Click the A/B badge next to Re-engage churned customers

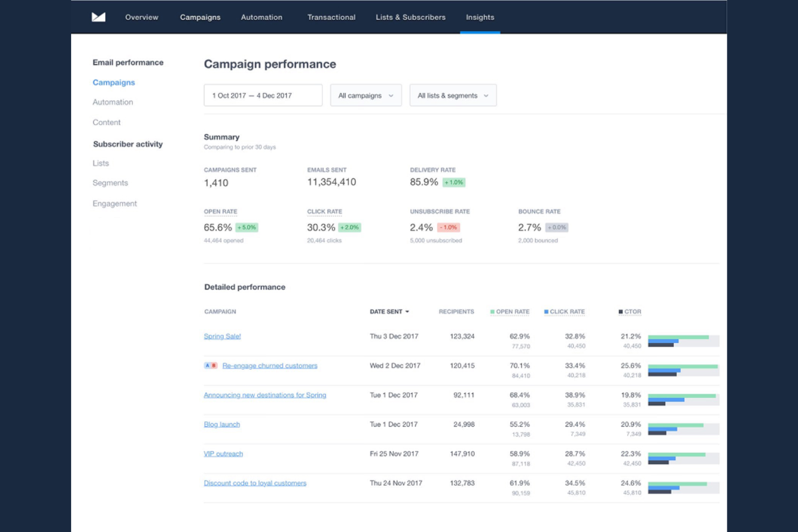(210, 365)
